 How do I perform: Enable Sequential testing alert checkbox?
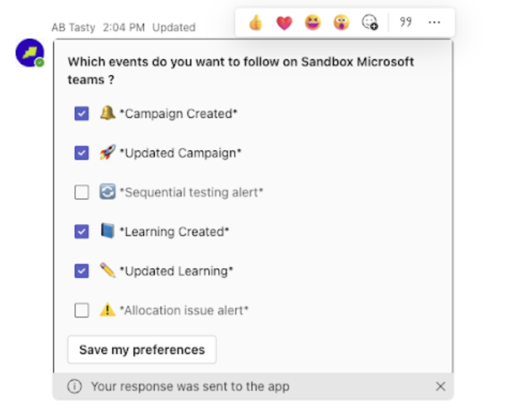point(81,192)
